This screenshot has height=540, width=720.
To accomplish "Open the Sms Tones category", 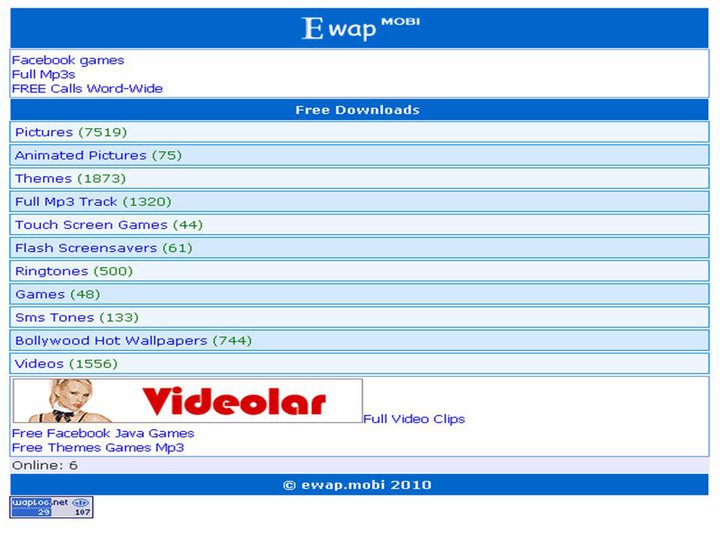I will coord(360,317).
